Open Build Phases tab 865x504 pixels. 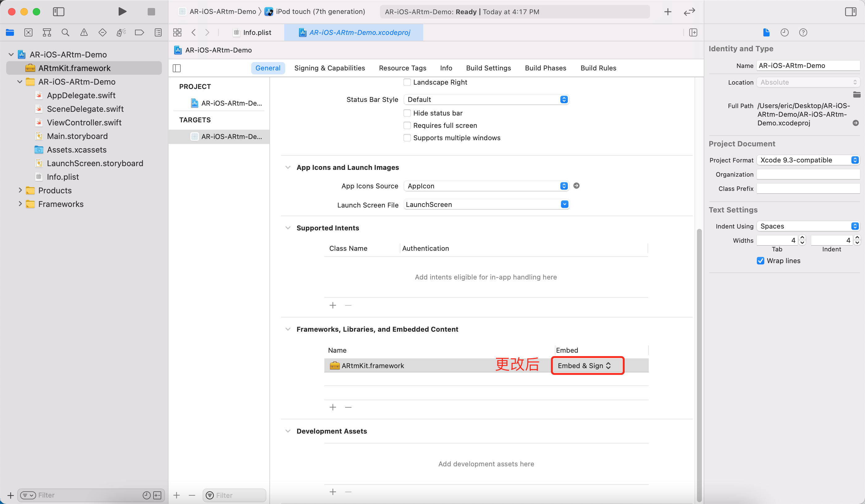tap(546, 68)
